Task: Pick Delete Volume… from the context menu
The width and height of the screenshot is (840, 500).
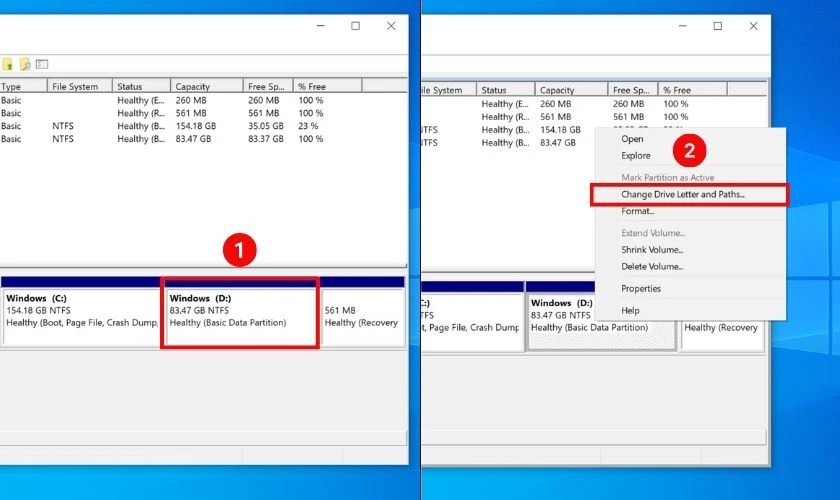Action: [652, 266]
